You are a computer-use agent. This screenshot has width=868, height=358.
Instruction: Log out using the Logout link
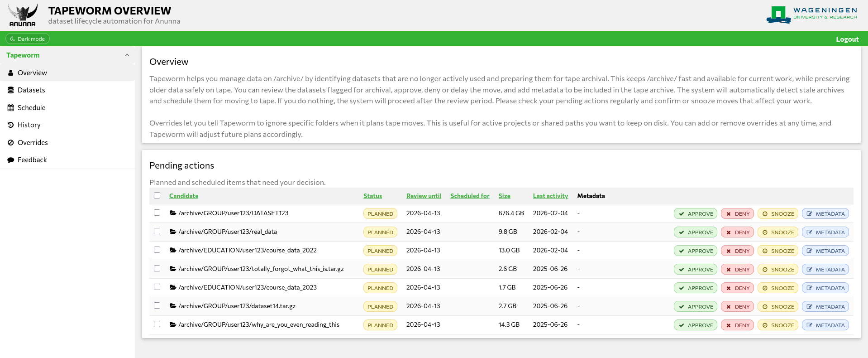tap(847, 39)
